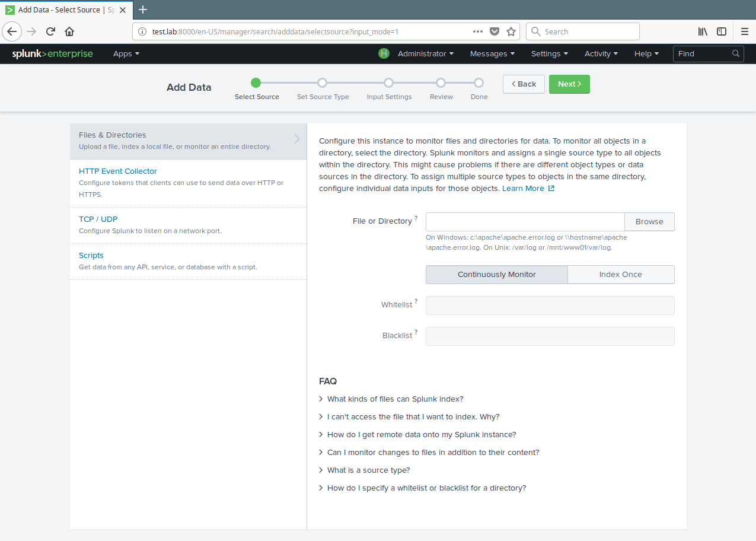Open the Pocket save icon

pyautogui.click(x=495, y=31)
